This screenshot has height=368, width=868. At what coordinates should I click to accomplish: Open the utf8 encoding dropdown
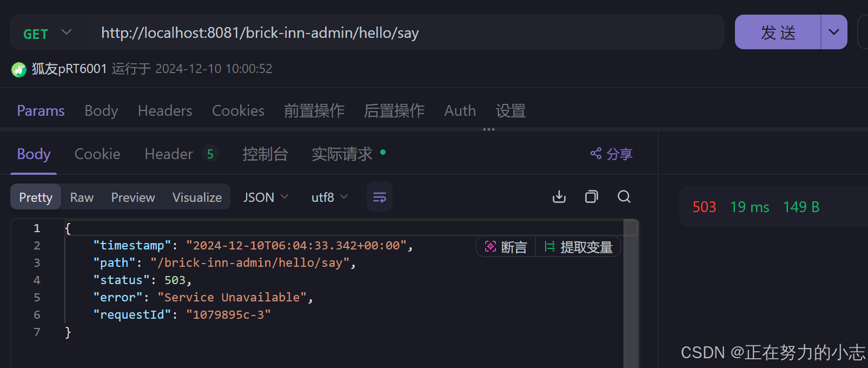(329, 197)
